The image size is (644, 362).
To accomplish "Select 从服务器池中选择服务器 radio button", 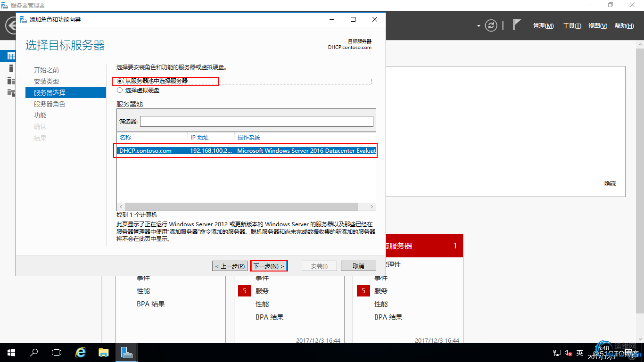I will (120, 81).
